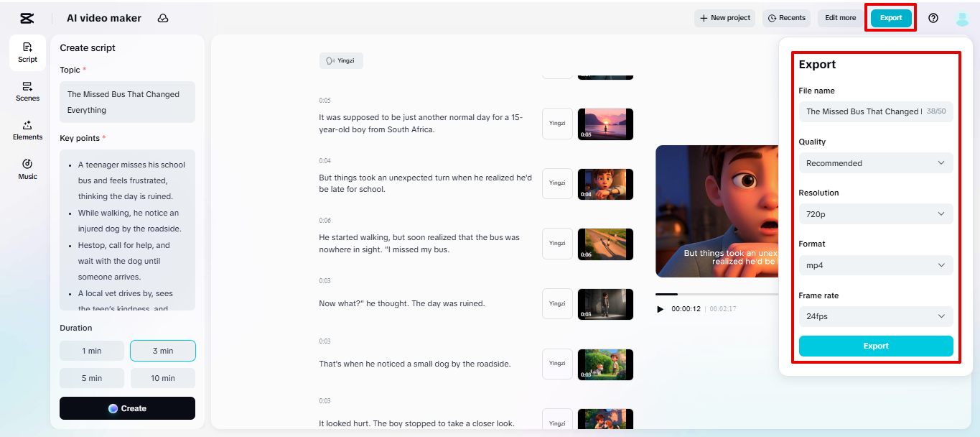Select the 1 min duration option
980x437 pixels.
click(x=91, y=351)
